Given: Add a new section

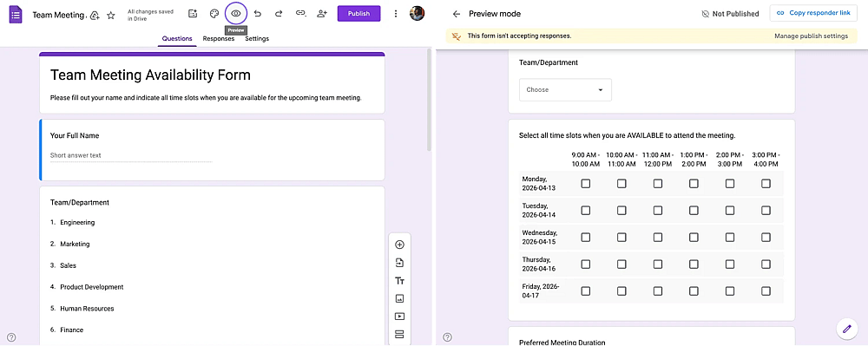Looking at the screenshot, I should coord(399,335).
